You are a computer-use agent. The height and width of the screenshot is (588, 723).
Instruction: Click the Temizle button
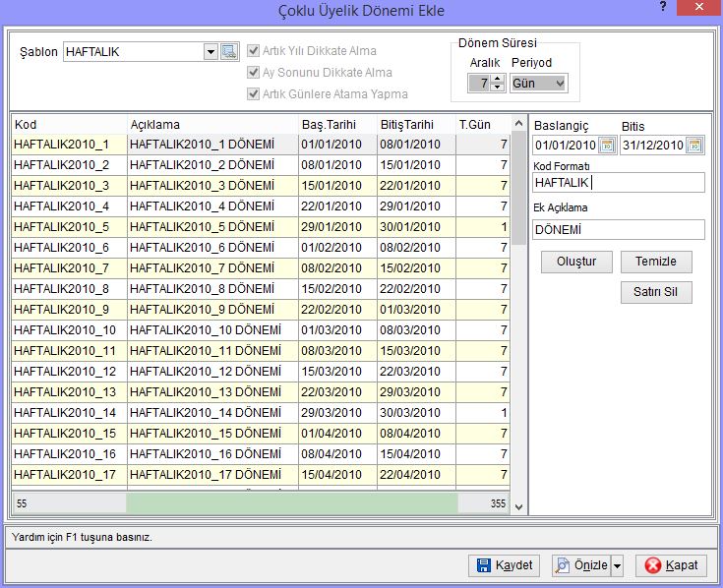[656, 262]
